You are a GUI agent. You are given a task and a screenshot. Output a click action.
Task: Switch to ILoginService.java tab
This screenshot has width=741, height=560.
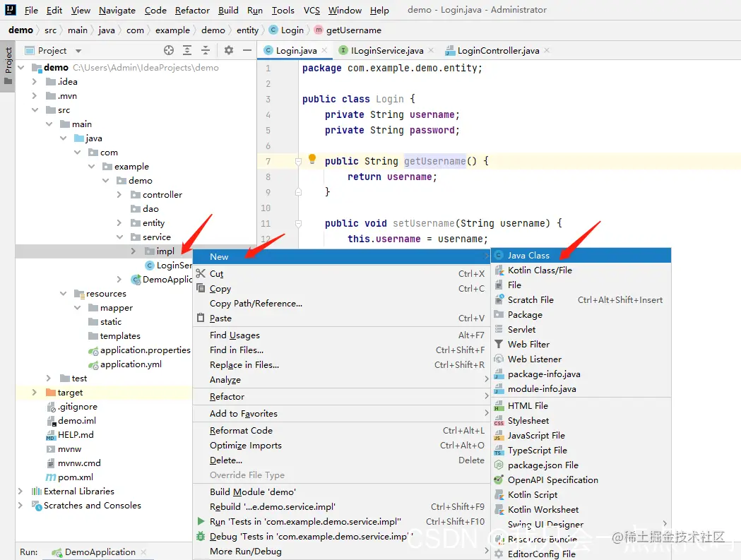coord(386,50)
